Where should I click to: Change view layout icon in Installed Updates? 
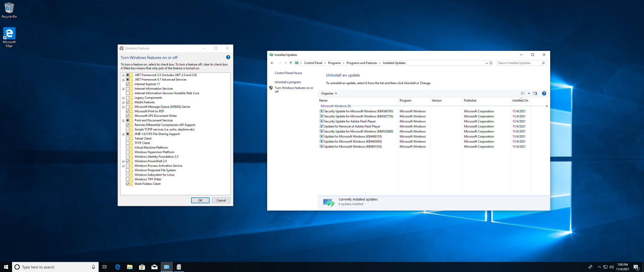coord(523,93)
